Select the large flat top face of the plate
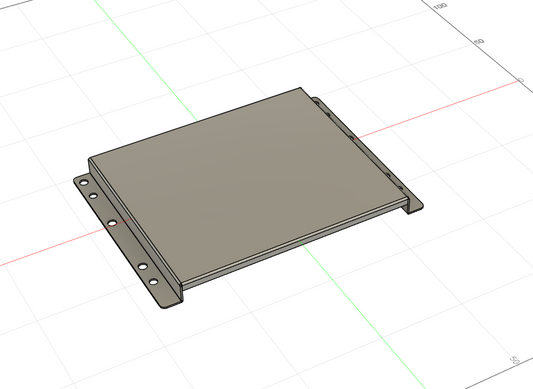 tap(248, 184)
